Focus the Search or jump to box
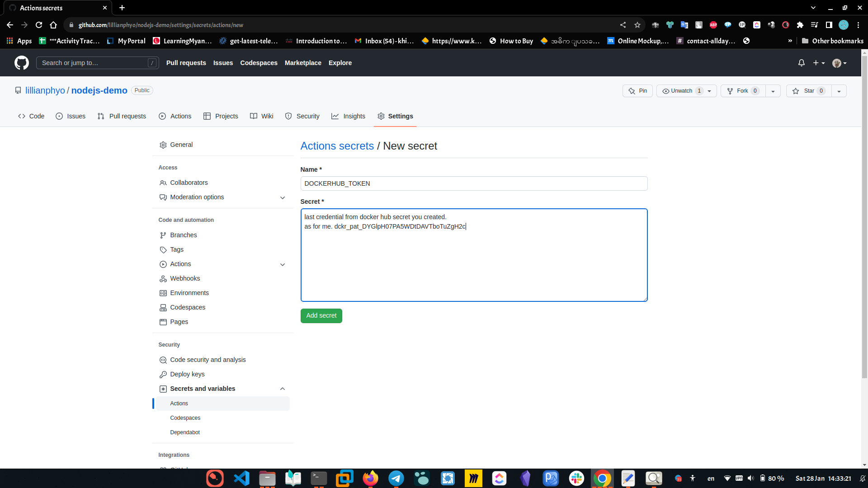Image resolution: width=868 pixels, height=488 pixels. click(x=97, y=63)
